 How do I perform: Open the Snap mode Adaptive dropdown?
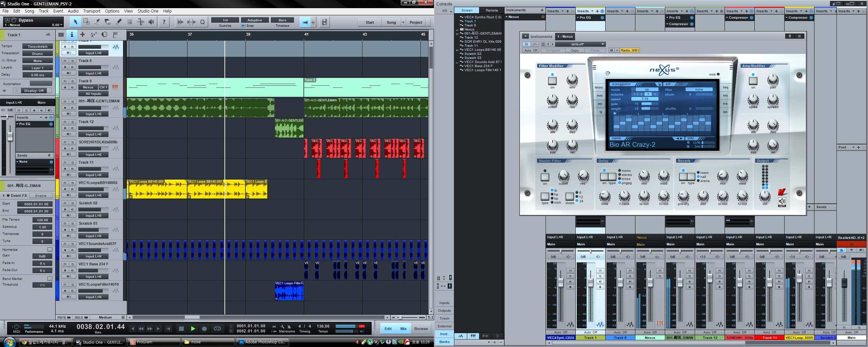tap(255, 20)
